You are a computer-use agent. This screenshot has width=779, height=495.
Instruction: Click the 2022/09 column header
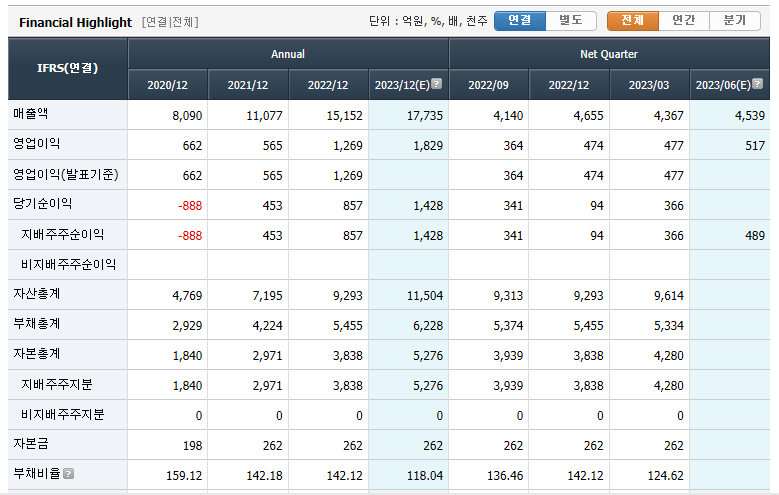click(488, 85)
